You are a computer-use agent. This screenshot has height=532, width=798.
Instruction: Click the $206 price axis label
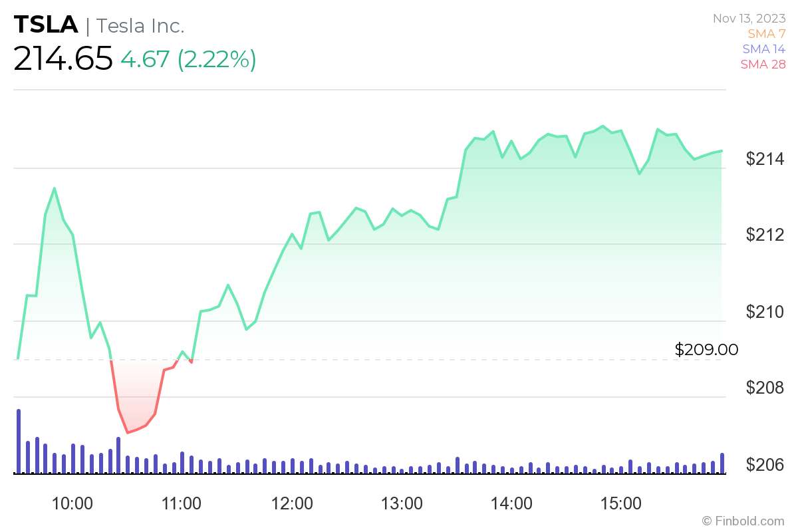pyautogui.click(x=765, y=464)
